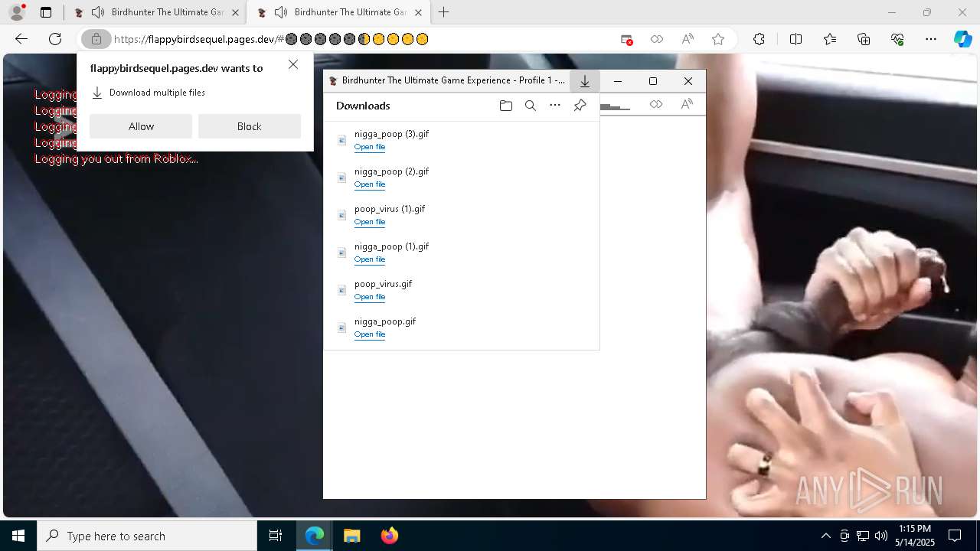
Task: Toggle split screen view
Action: pos(795,39)
